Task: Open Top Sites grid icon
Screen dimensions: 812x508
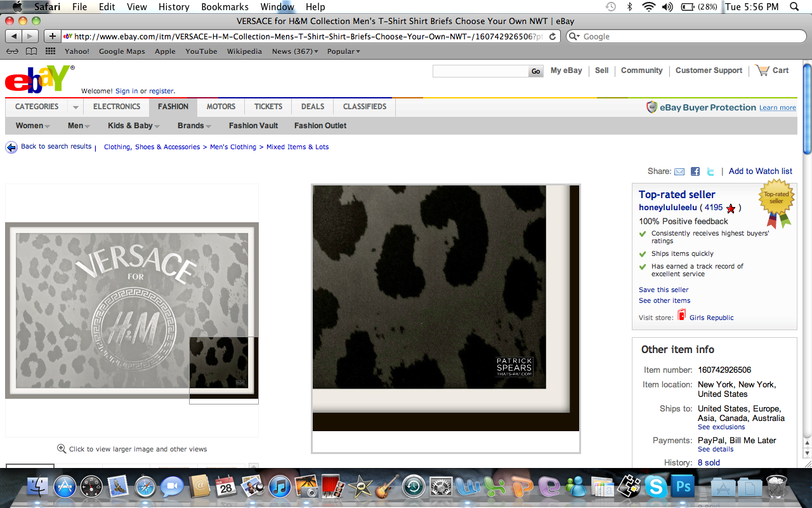Action: 50,51
